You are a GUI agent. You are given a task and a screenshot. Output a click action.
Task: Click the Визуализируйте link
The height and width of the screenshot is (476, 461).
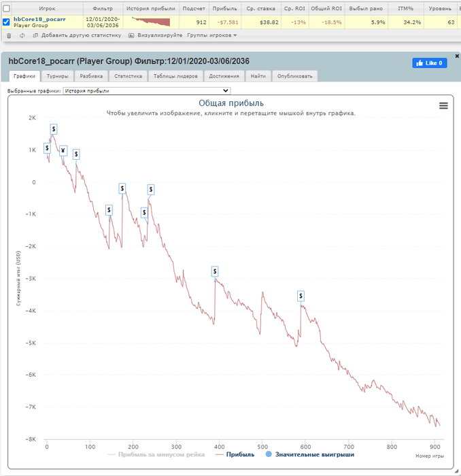point(160,35)
